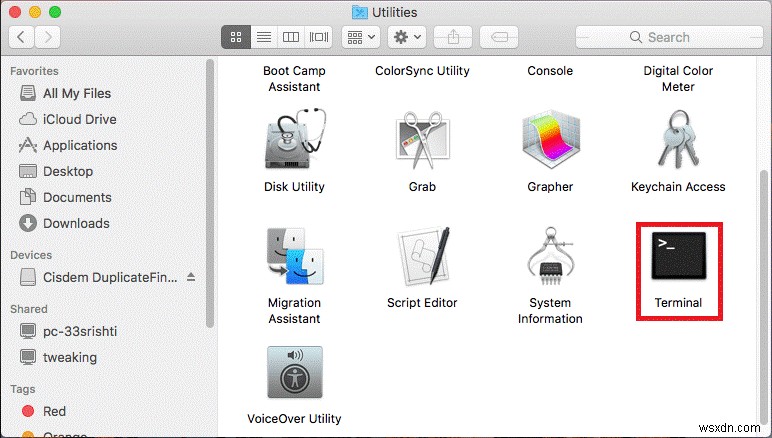Screen dimensions: 772x438
Task: Open Keychain Access keys icon
Action: coord(678,139)
